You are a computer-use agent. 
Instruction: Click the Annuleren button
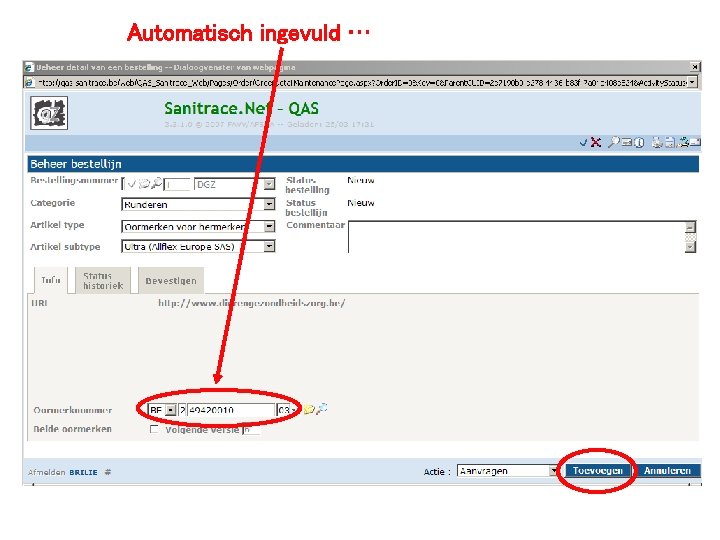(667, 471)
